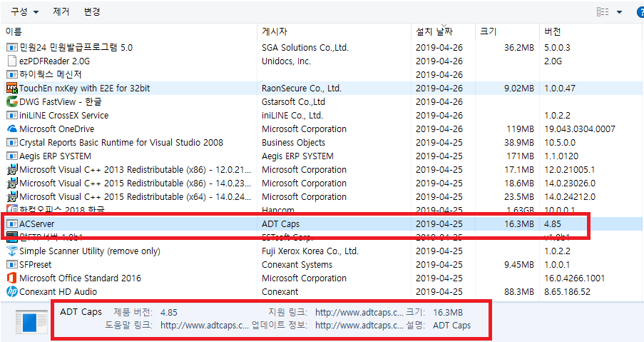644x342 pixels.
Task: Select Visual C++ 2015 Redistributable (x86) entry
Action: click(135, 183)
